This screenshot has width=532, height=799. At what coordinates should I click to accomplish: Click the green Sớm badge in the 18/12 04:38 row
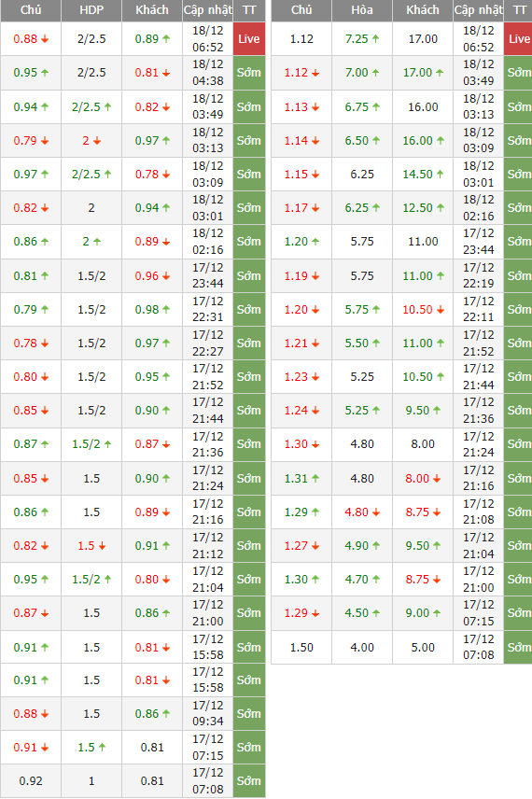point(249,73)
